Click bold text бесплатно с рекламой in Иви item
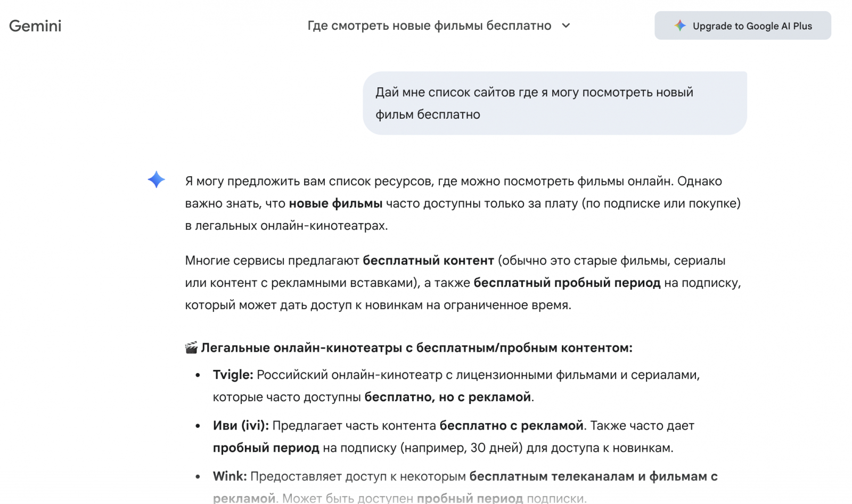The height and width of the screenshot is (504, 852). [x=511, y=426]
